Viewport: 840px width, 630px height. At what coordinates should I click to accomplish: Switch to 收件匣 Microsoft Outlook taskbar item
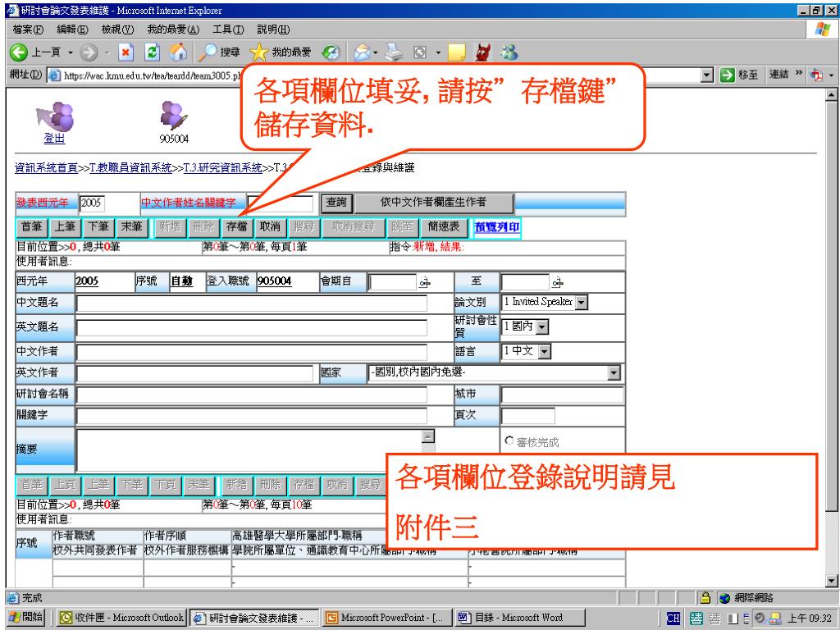[121, 618]
